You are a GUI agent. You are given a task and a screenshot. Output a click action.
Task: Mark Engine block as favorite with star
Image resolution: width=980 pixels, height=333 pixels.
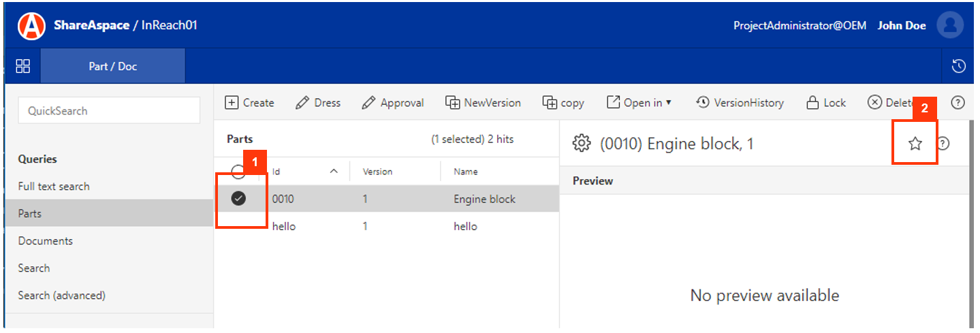(915, 144)
